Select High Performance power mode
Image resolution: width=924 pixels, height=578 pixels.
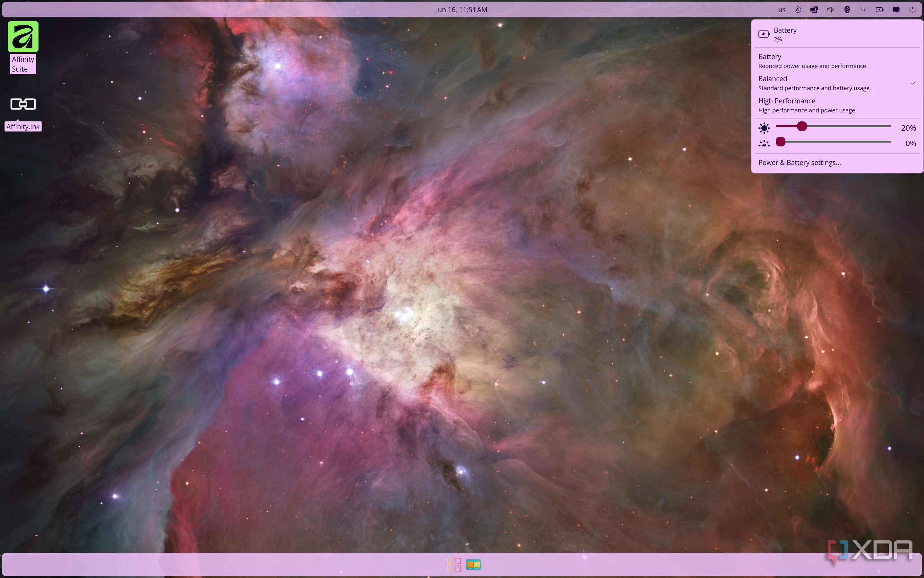(837, 105)
